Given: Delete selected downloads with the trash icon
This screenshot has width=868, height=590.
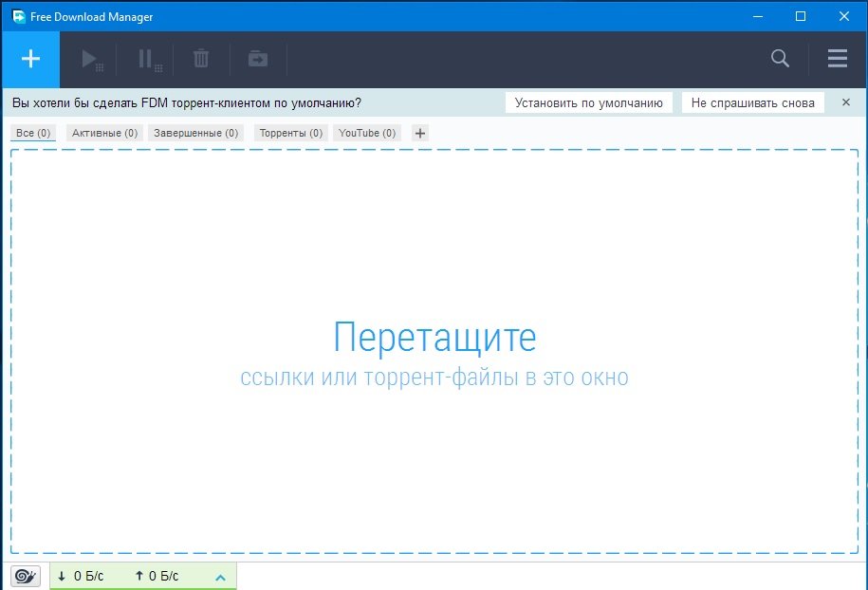Looking at the screenshot, I should click(x=201, y=59).
